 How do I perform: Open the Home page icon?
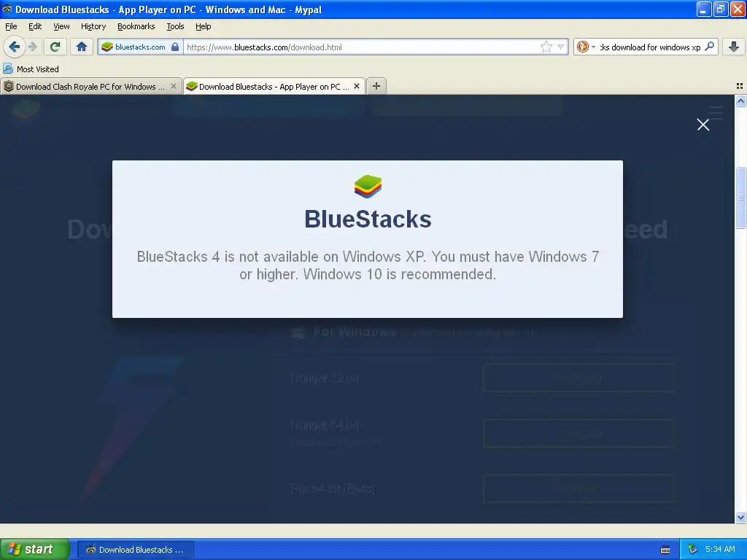coord(82,47)
